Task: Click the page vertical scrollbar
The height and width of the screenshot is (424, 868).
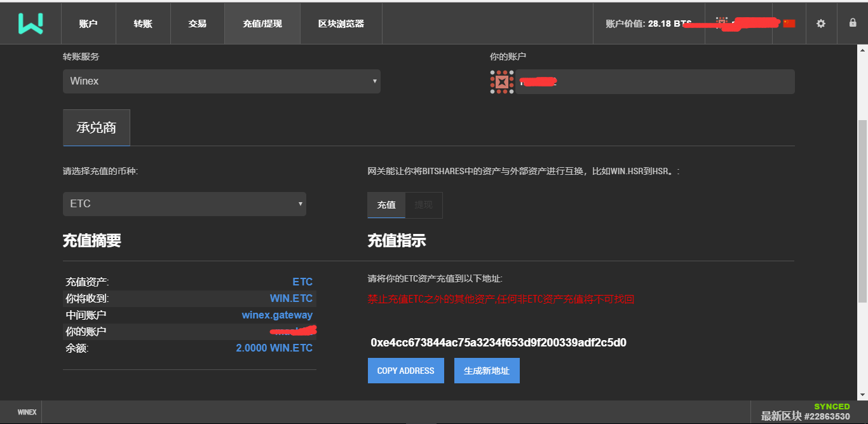Action: pyautogui.click(x=863, y=210)
